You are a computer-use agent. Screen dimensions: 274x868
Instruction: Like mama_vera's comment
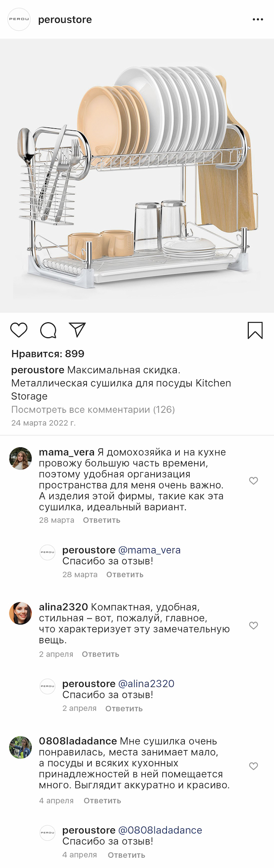(x=253, y=481)
